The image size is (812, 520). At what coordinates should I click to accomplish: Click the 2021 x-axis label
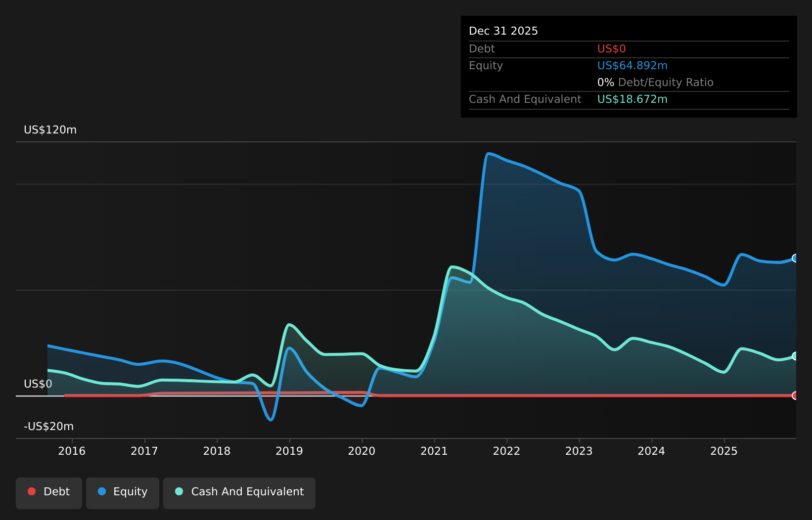point(434,451)
